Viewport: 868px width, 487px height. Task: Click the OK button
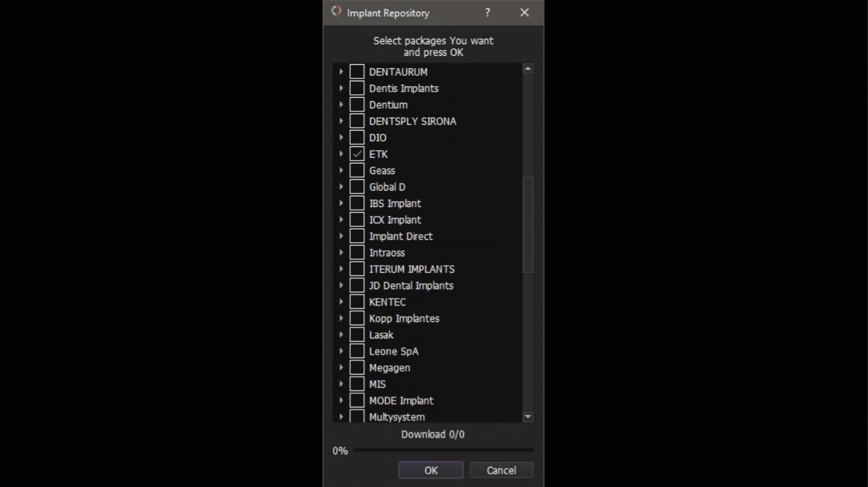(x=431, y=470)
